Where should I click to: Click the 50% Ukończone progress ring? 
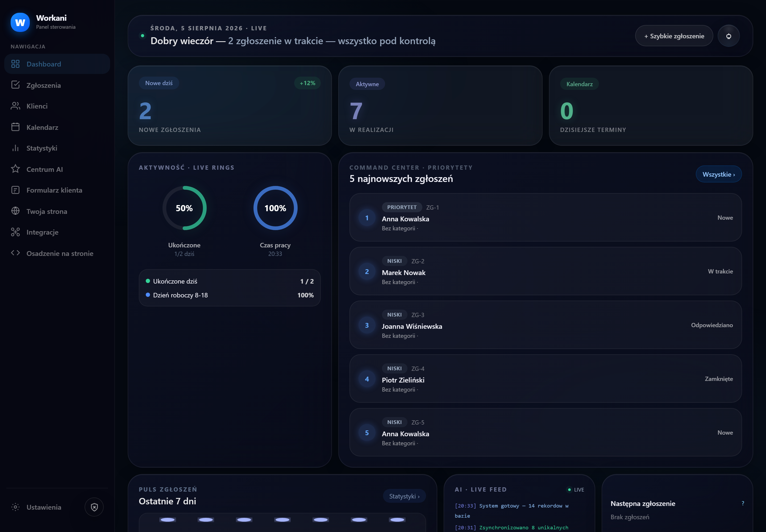184,208
